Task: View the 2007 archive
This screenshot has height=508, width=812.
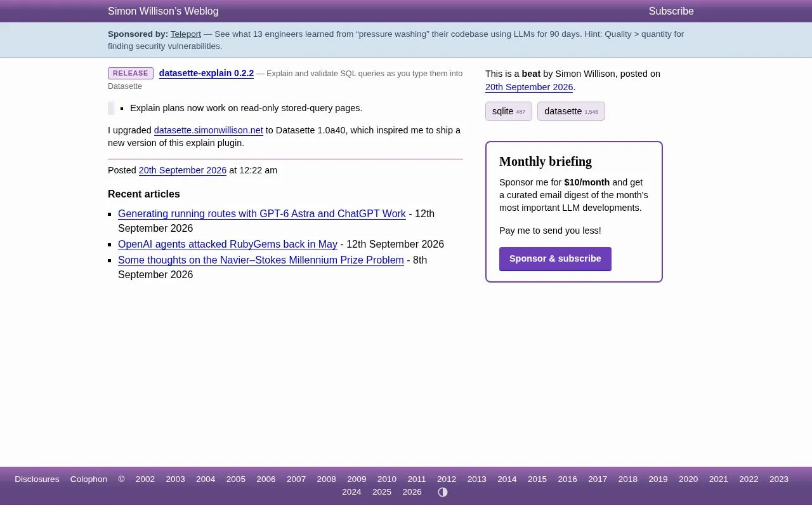Action: point(296,479)
